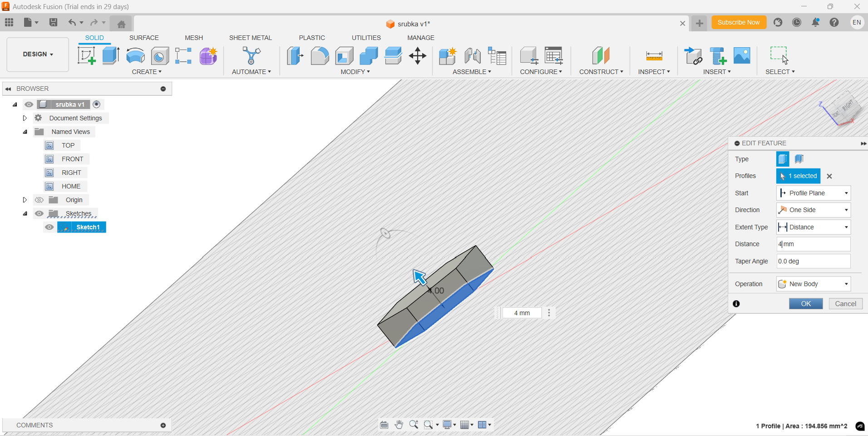Image resolution: width=868 pixels, height=436 pixels.
Task: Click the ViewCube RIGHT face
Action: click(847, 105)
